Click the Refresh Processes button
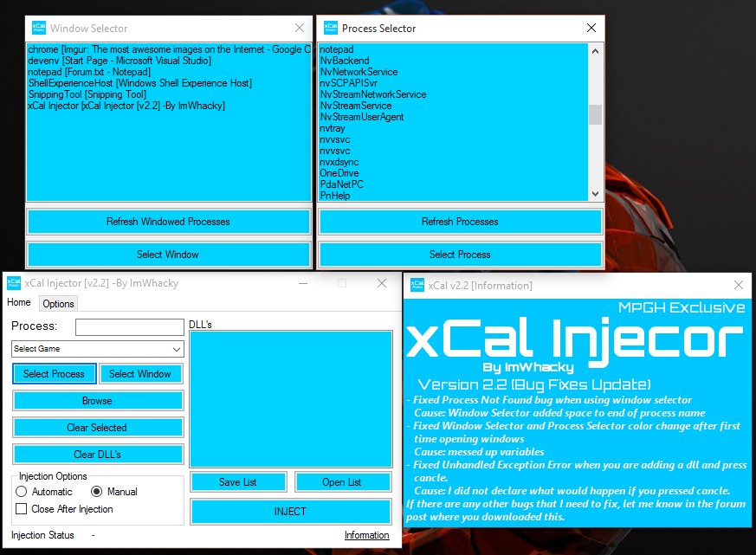This screenshot has width=756, height=555. (460, 222)
